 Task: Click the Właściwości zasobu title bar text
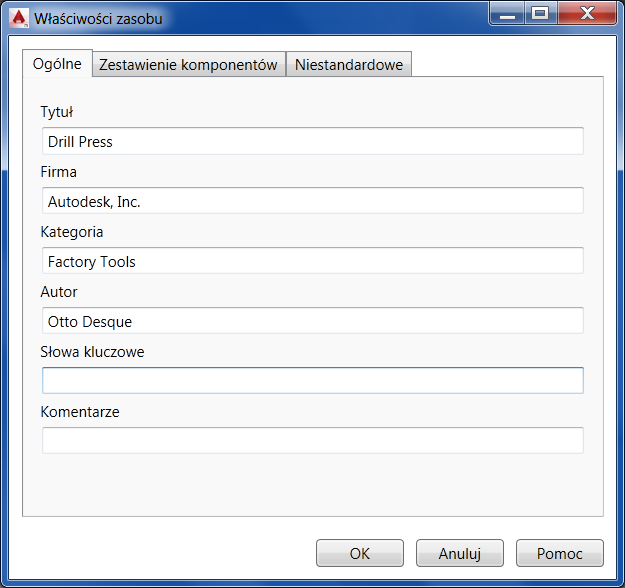(x=98, y=18)
